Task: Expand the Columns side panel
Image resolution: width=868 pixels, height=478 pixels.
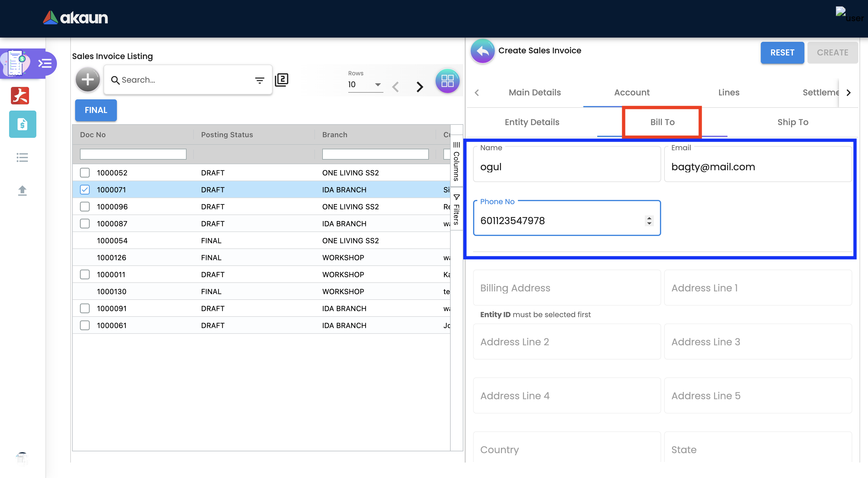Action: pos(456,162)
